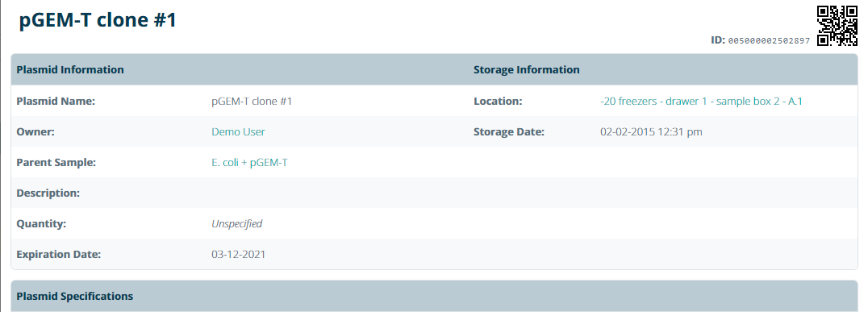The image size is (868, 312).
Task: Click the expiration date 03-12-2021
Action: [x=238, y=255]
